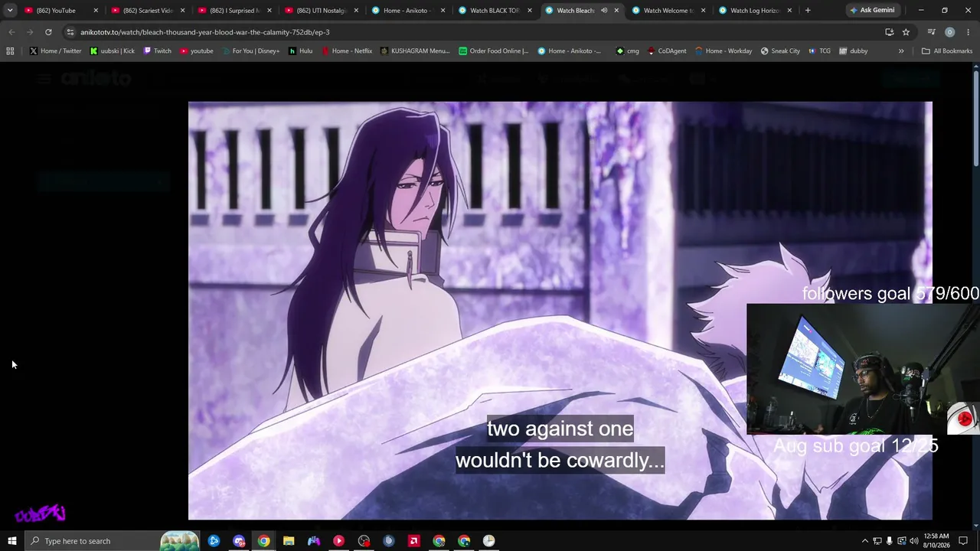The height and width of the screenshot is (551, 980).
Task: Close the Watch Bleach tab
Action: [x=616, y=11]
